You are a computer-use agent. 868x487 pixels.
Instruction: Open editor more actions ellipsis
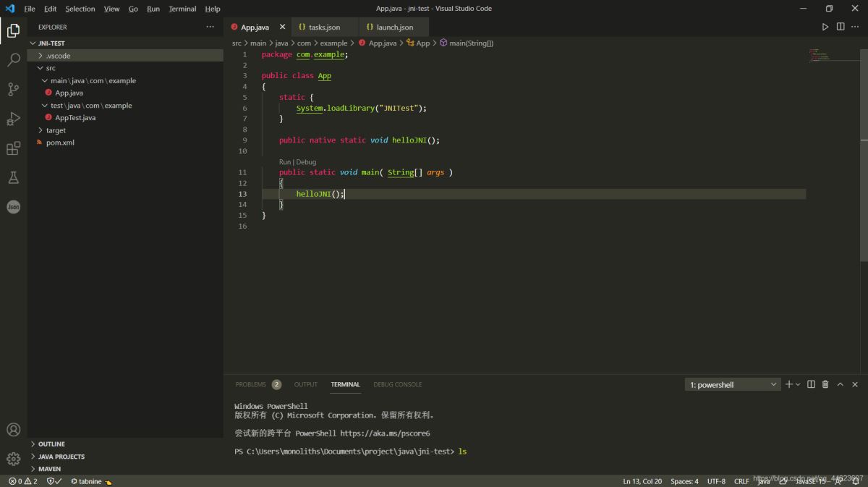pos(856,27)
